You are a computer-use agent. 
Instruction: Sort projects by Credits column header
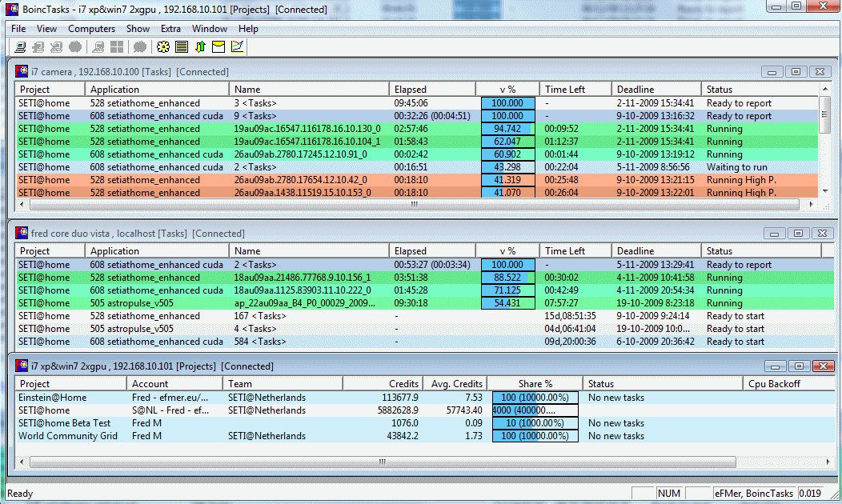(383, 384)
